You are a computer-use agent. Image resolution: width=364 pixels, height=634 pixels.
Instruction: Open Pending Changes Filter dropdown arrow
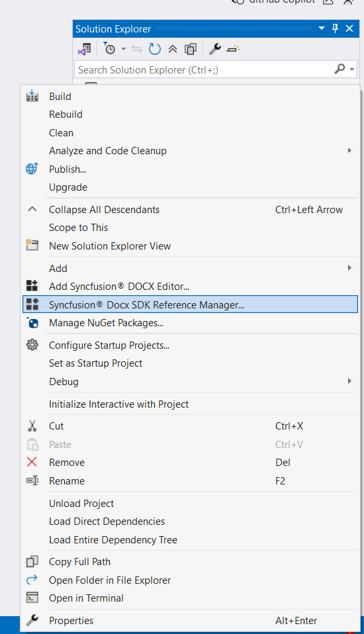(123, 50)
